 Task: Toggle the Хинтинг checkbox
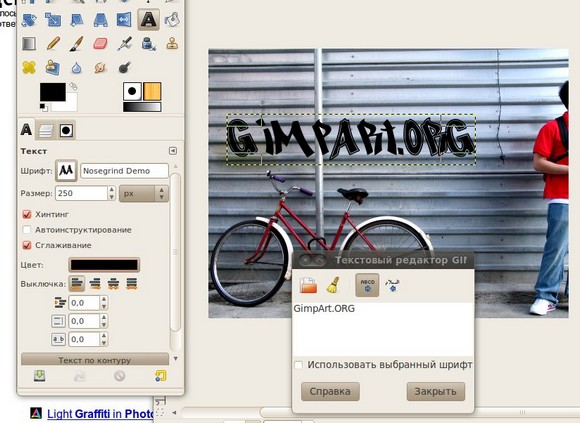coord(27,214)
